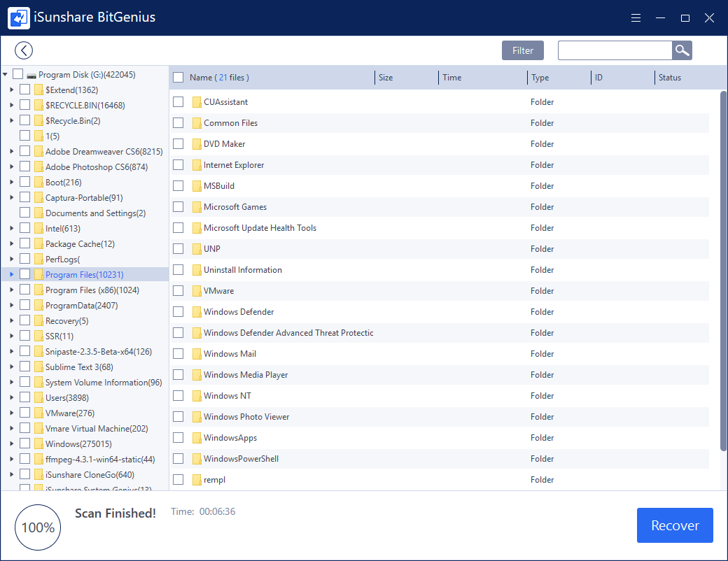The height and width of the screenshot is (561, 728).
Task: Click the Microsoft Games folder icon
Action: 197,206
